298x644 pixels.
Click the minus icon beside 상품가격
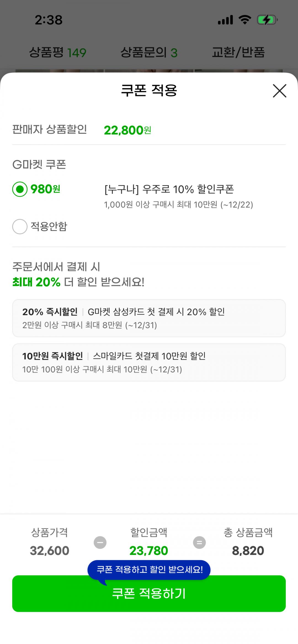point(100,543)
